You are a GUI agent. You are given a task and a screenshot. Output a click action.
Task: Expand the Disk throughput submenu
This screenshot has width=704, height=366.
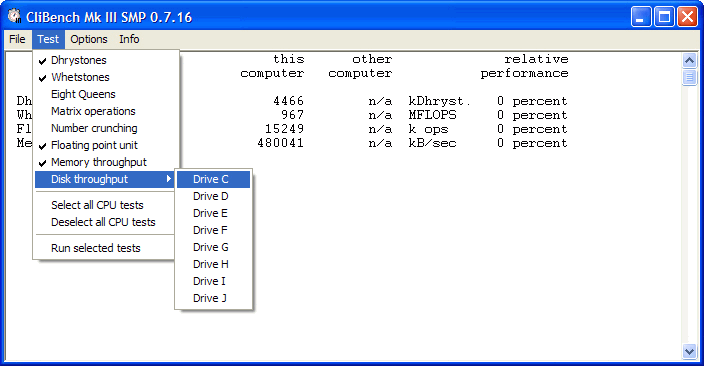[105, 179]
